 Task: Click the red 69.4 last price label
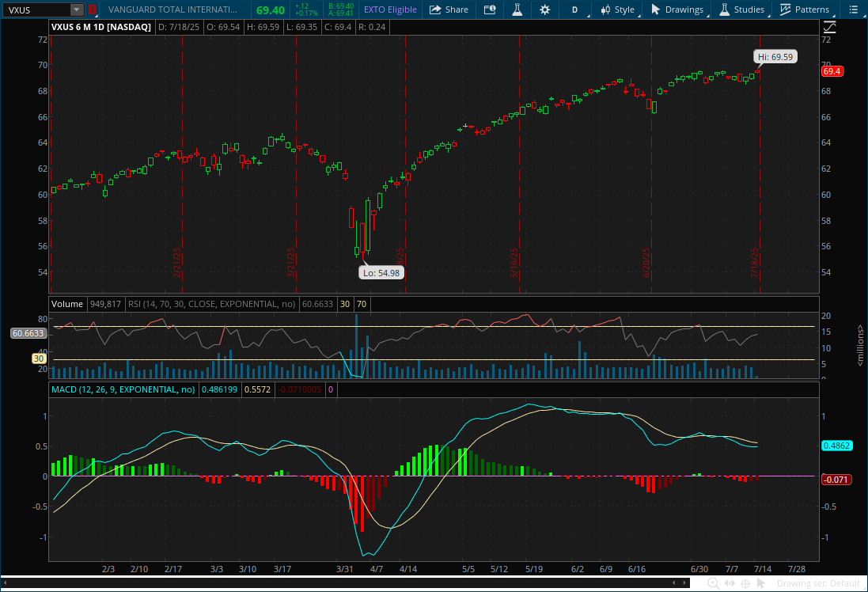tap(832, 71)
